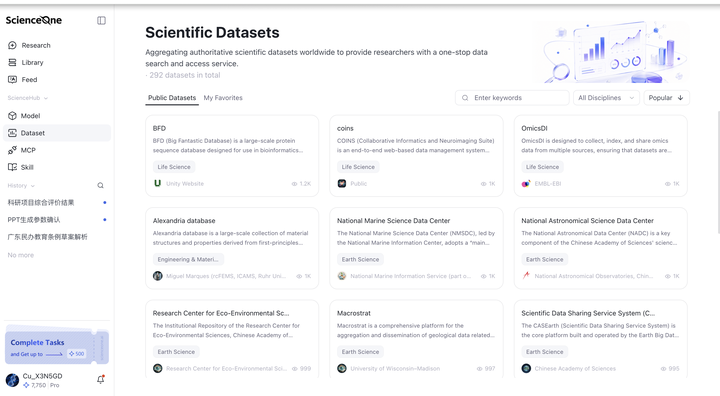The width and height of the screenshot is (720, 396).
Task: Click the coins Public source icon
Action: point(342,183)
